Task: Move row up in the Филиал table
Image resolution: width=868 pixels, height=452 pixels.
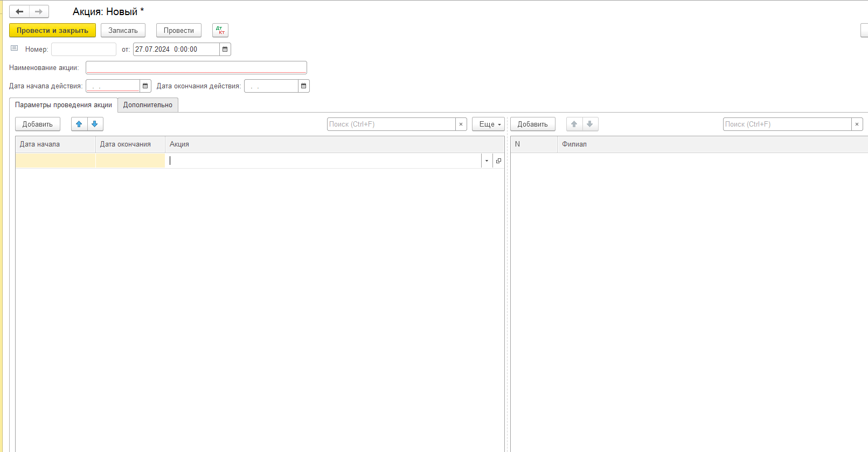Action: click(574, 124)
